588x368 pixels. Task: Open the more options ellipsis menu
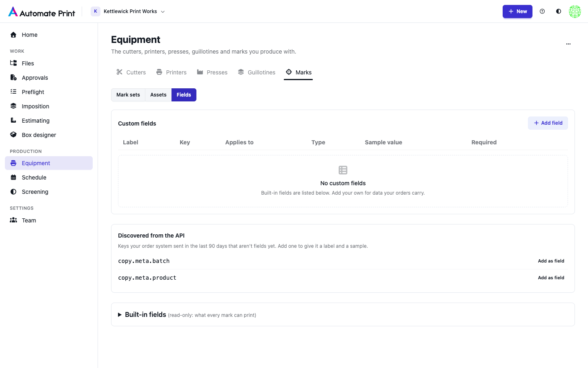568,44
